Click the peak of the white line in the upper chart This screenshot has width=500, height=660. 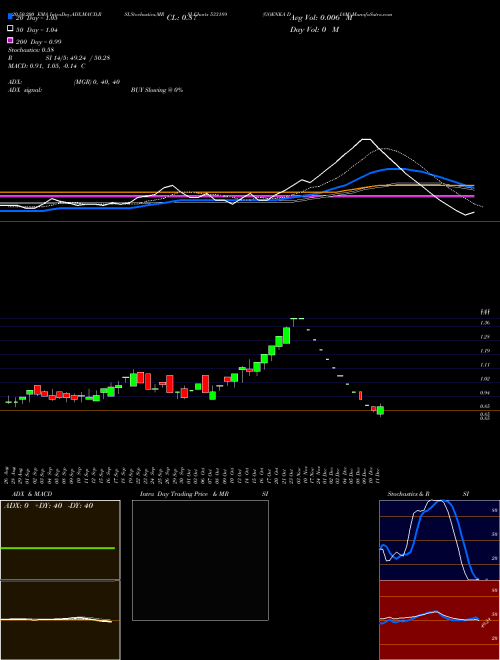(x=366, y=139)
